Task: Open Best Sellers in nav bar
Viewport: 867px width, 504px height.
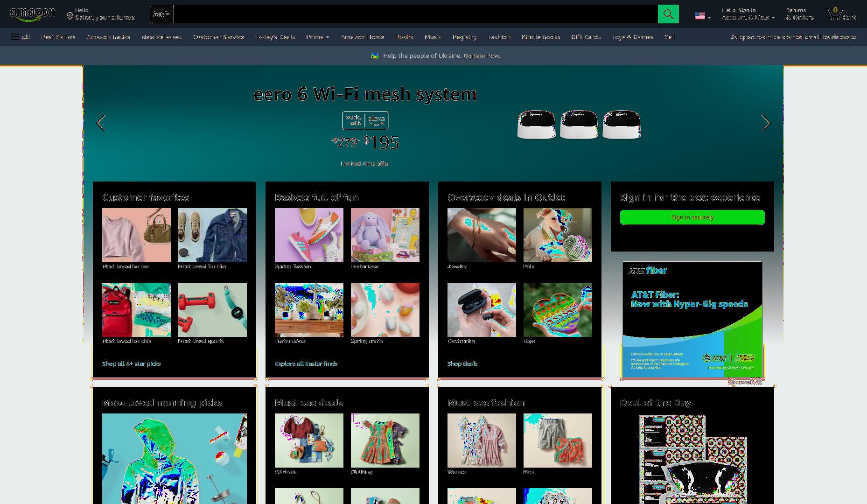Action: 58,37
